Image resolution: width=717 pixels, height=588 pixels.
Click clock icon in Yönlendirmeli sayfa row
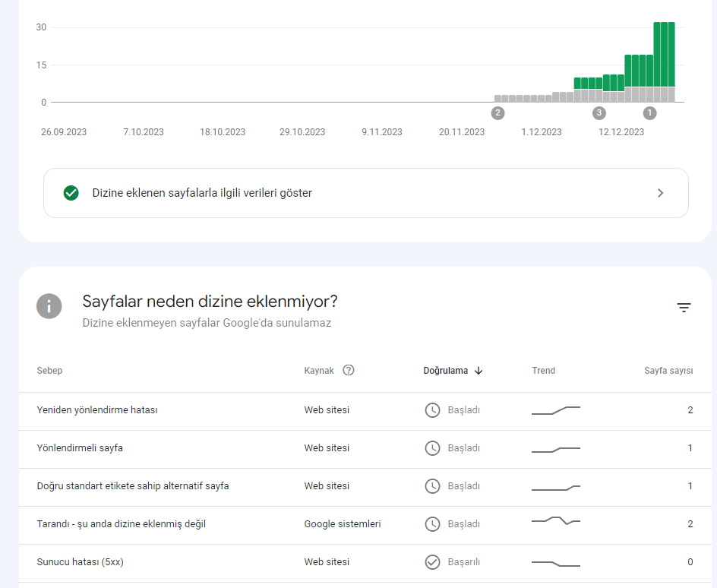click(x=432, y=448)
